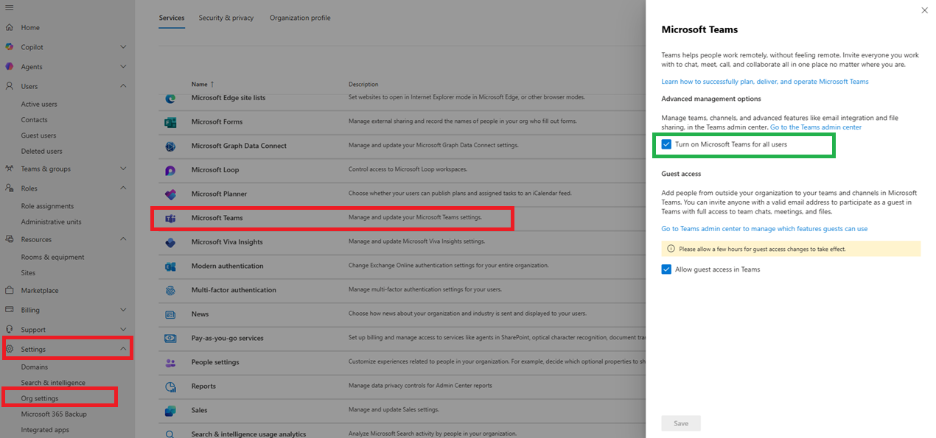Viewport: 936px width, 438px height.
Task: Open Learn how to plan Microsoft Teams link
Action: [x=765, y=81]
